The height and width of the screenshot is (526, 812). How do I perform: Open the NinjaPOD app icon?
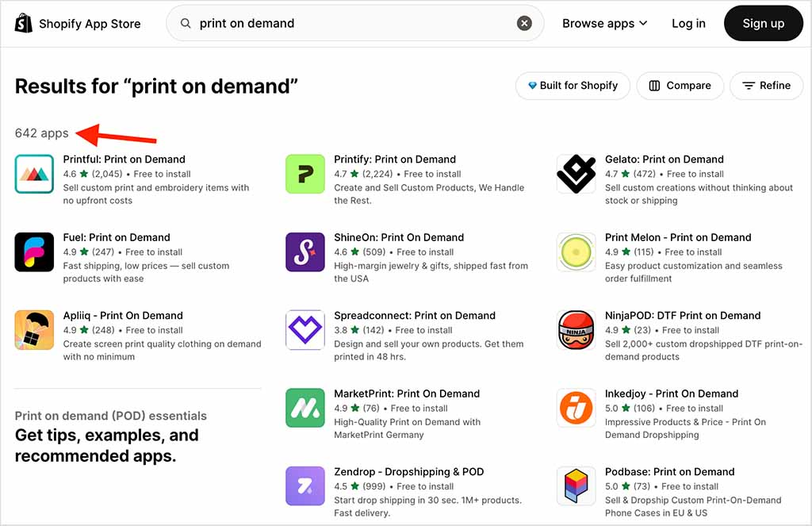pos(576,330)
